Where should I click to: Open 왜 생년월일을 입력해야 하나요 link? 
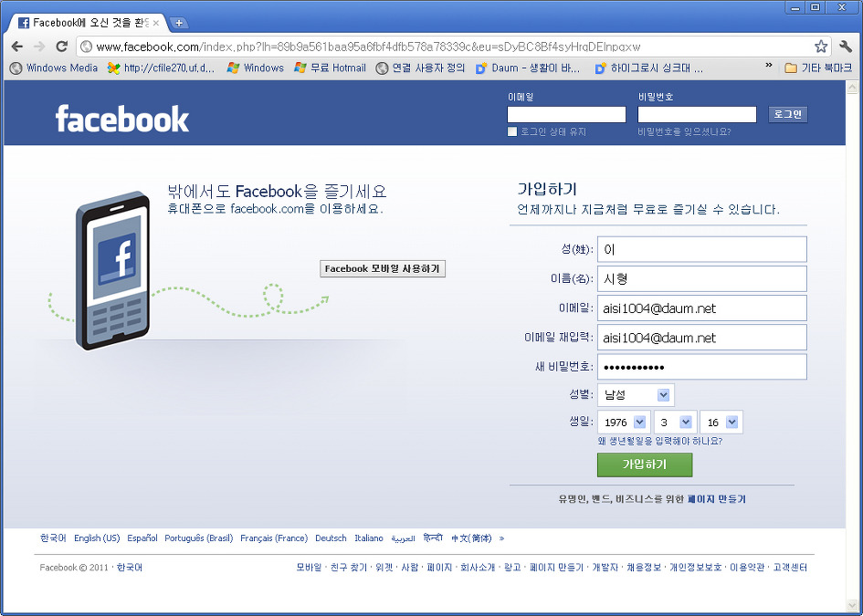pos(660,441)
